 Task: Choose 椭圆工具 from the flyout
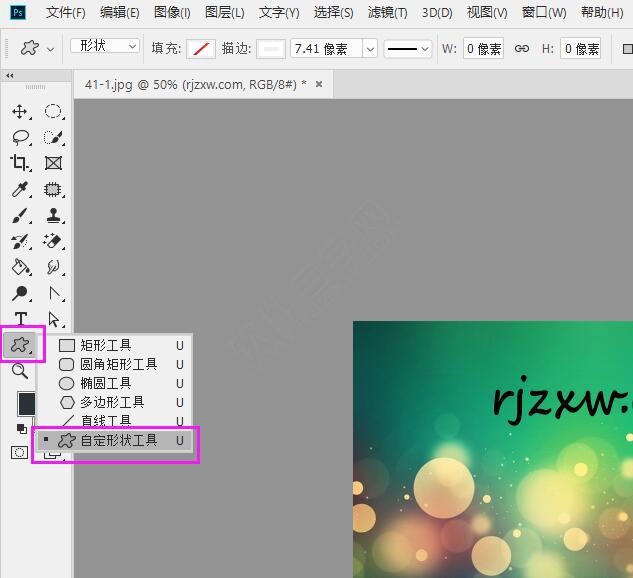point(105,383)
